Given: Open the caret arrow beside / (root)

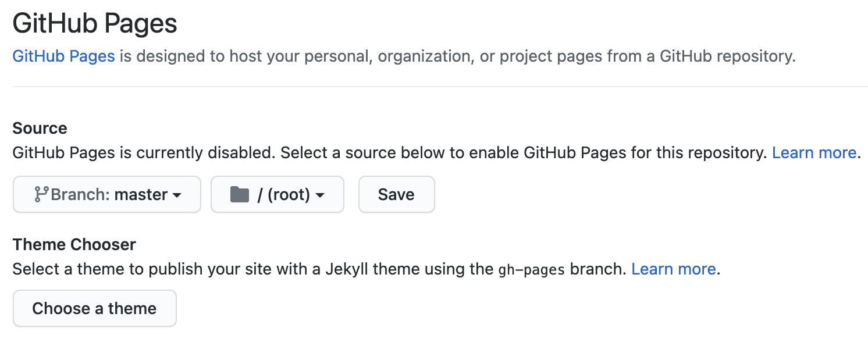Looking at the screenshot, I should coord(320,195).
